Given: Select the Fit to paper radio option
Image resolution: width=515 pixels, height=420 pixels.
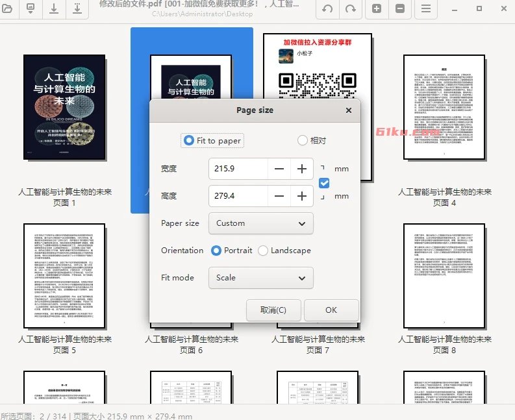Looking at the screenshot, I should tap(212, 141).
